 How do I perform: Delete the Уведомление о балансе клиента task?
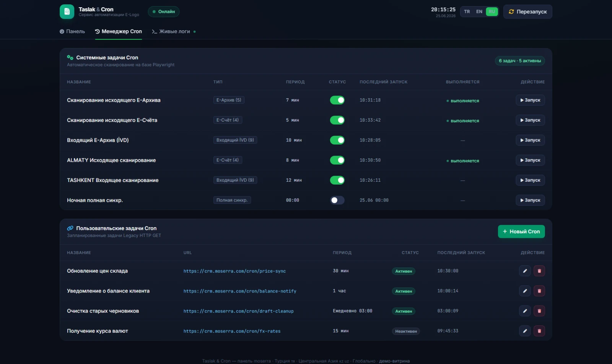539,291
